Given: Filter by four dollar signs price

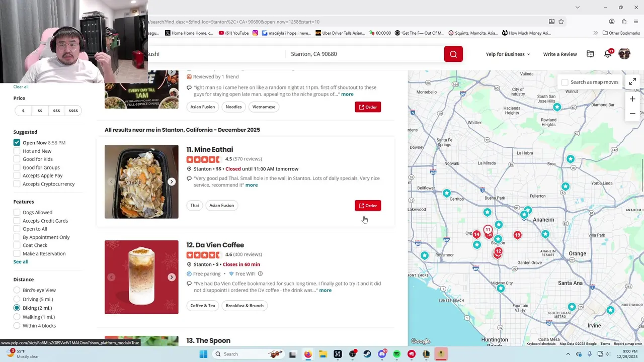Looking at the screenshot, I should click(x=73, y=111).
